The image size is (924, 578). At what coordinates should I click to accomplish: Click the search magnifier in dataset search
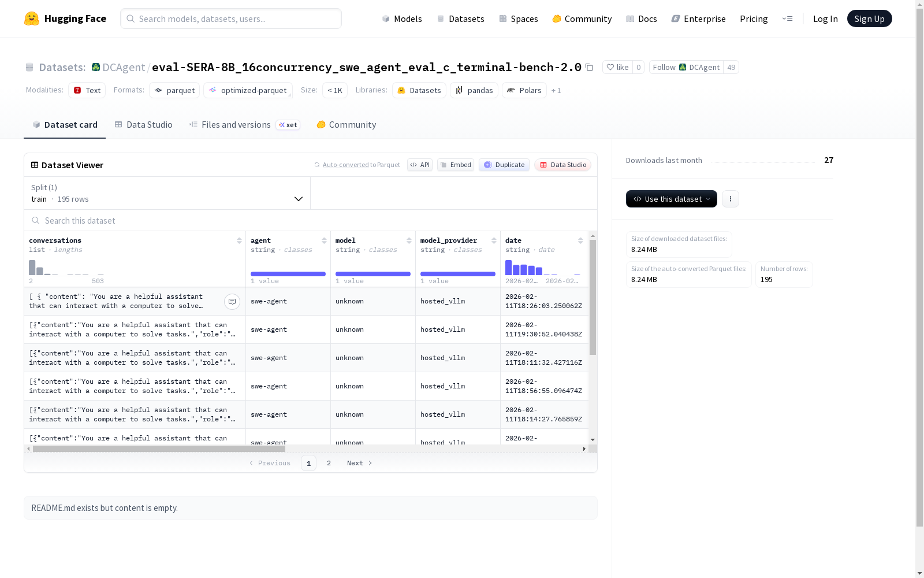(x=36, y=221)
